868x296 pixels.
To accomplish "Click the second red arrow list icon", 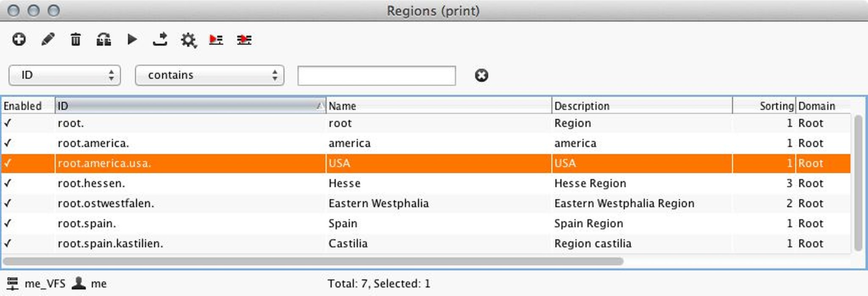I will [x=244, y=39].
